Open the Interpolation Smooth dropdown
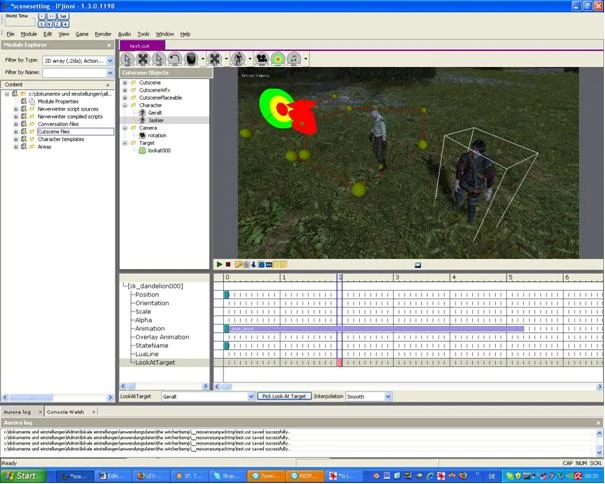The image size is (605, 484). 388,396
